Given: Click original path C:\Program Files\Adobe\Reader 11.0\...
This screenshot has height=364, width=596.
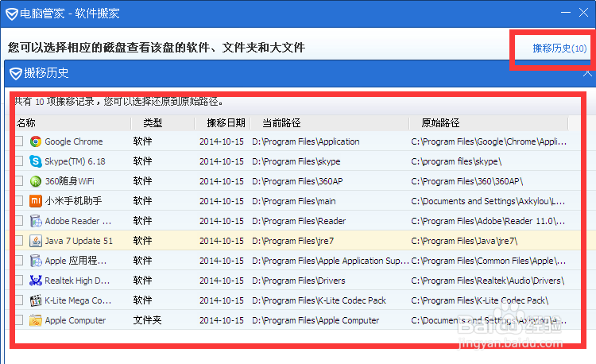Looking at the screenshot, I should 488,221.
